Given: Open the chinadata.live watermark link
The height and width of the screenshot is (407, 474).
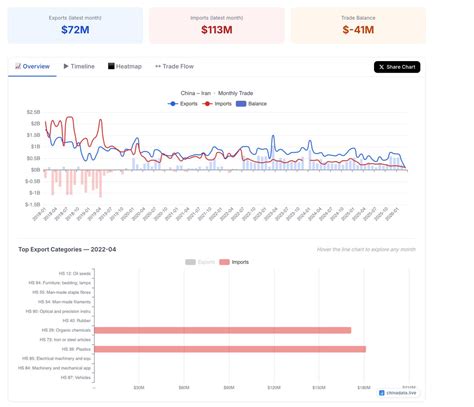Looking at the screenshot, I should coord(398,393).
